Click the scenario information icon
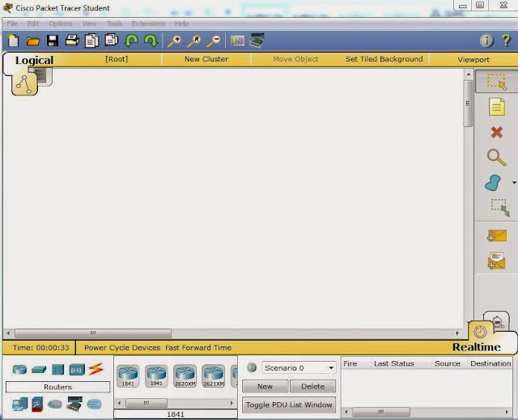Viewport: 518px width, 420px height. 252,367
